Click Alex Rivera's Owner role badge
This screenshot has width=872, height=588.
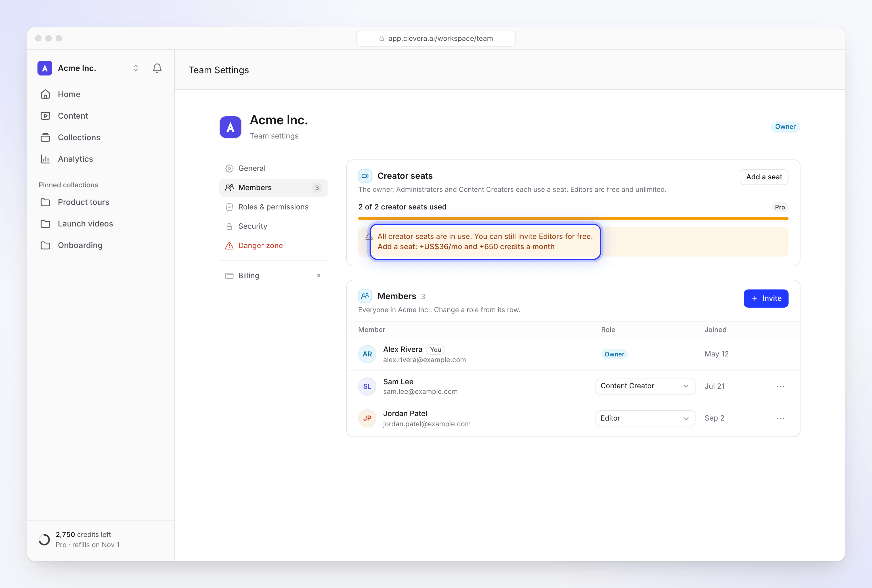614,354
